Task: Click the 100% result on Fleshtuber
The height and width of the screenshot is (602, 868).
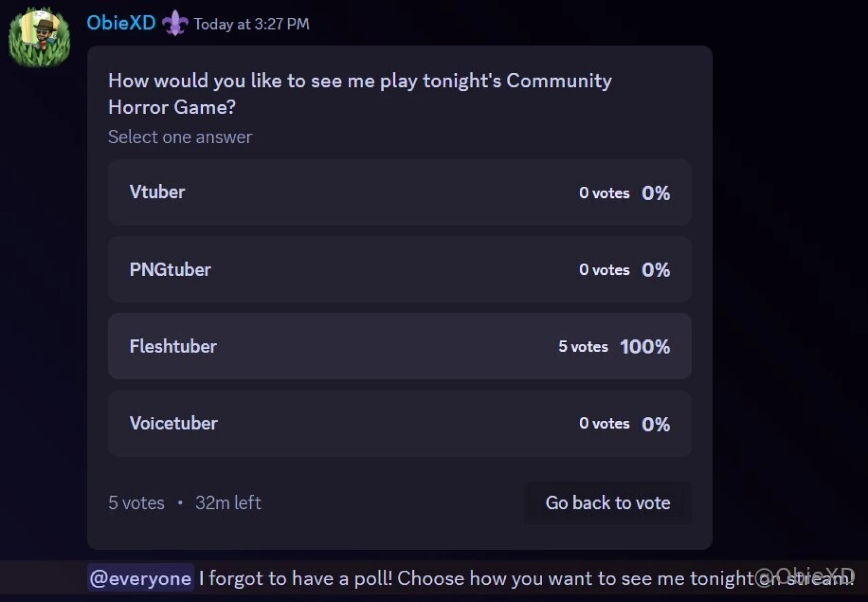Action: coord(645,346)
